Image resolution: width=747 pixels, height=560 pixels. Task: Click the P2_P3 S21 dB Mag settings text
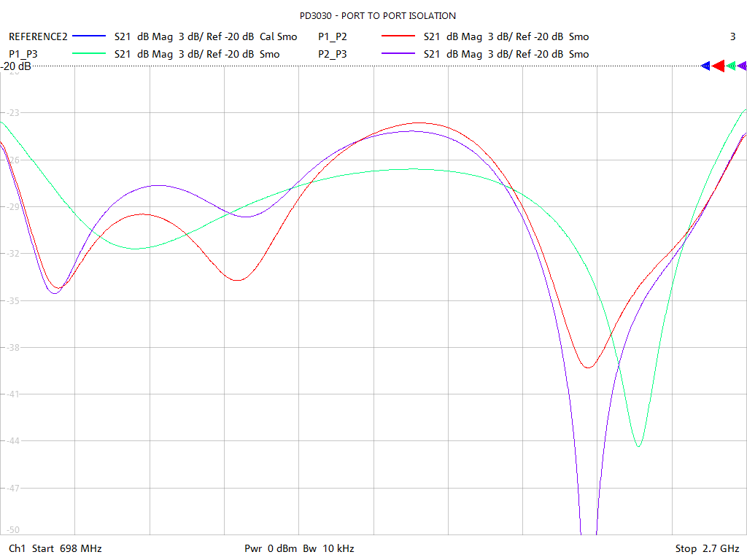click(506, 54)
